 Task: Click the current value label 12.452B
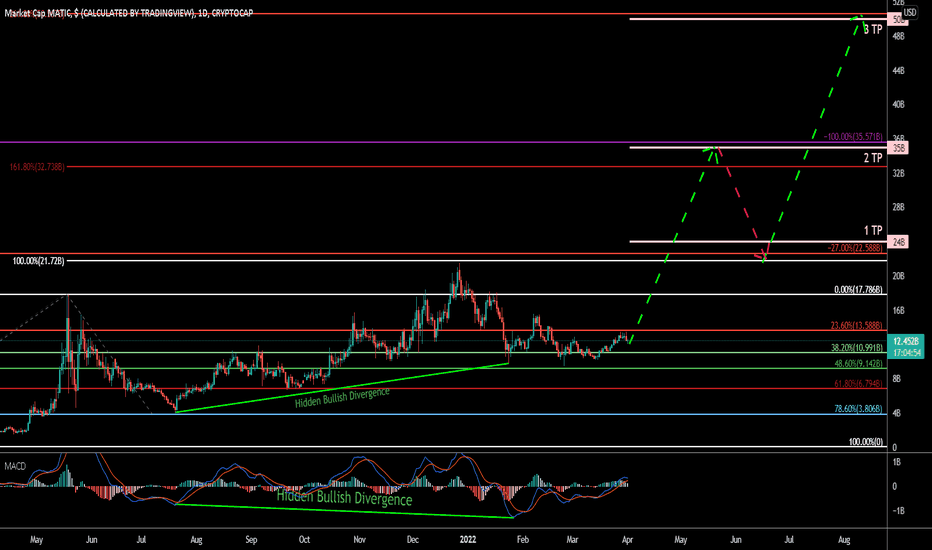pyautogui.click(x=905, y=341)
